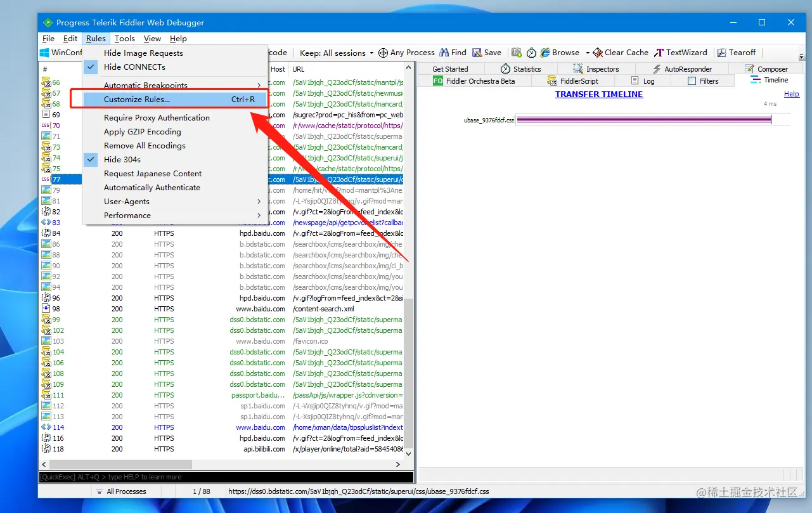Click Clear Cache eraser icon
Image resolution: width=812 pixels, height=513 pixels.
tap(598, 53)
